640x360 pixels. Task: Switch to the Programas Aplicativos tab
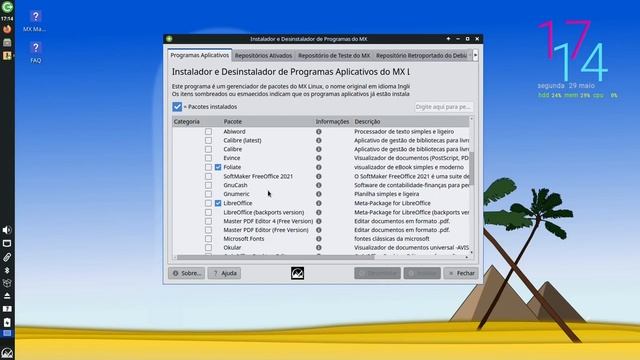200,55
